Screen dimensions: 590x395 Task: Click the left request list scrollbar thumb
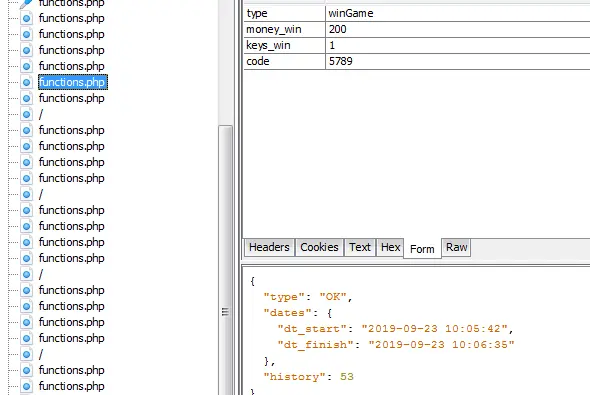(x=225, y=260)
